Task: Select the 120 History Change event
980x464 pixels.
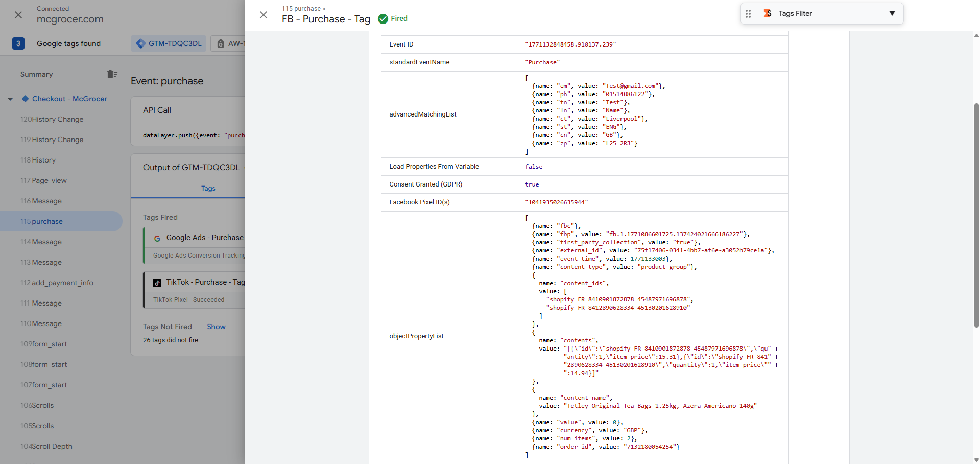Action: (x=52, y=119)
